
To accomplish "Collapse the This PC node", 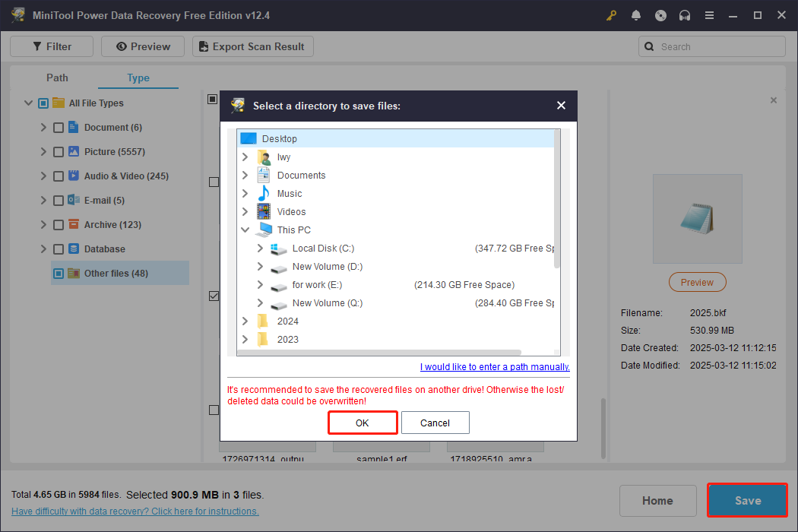I will pos(245,230).
